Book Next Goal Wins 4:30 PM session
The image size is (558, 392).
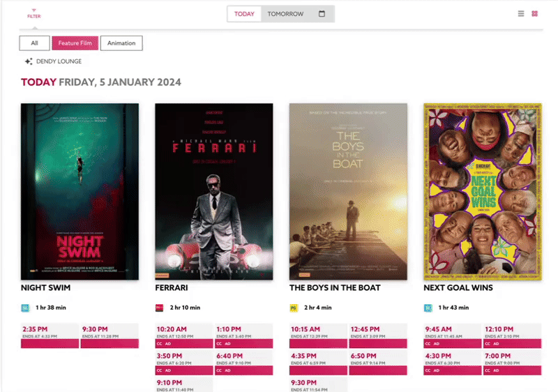[452, 363]
